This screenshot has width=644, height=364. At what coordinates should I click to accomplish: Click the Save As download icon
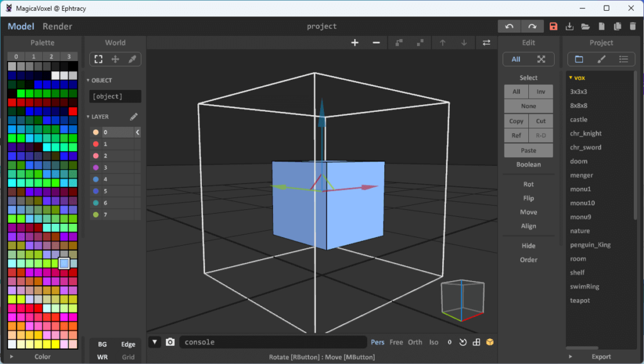point(569,26)
